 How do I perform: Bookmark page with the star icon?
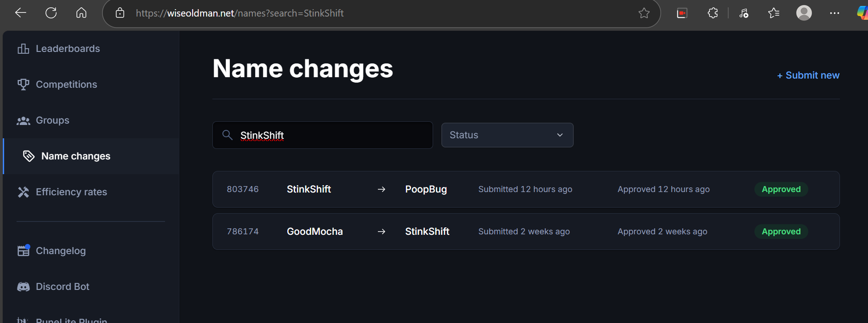click(x=644, y=13)
